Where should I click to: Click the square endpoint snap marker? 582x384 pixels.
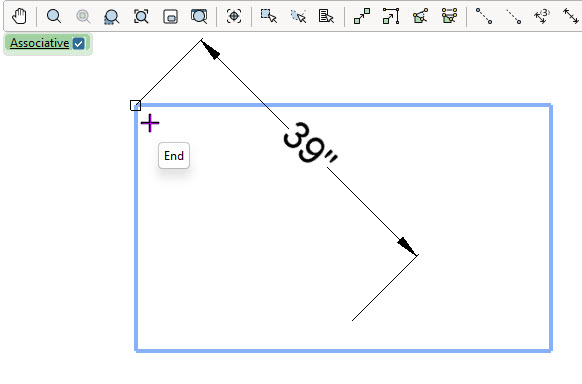tap(135, 105)
